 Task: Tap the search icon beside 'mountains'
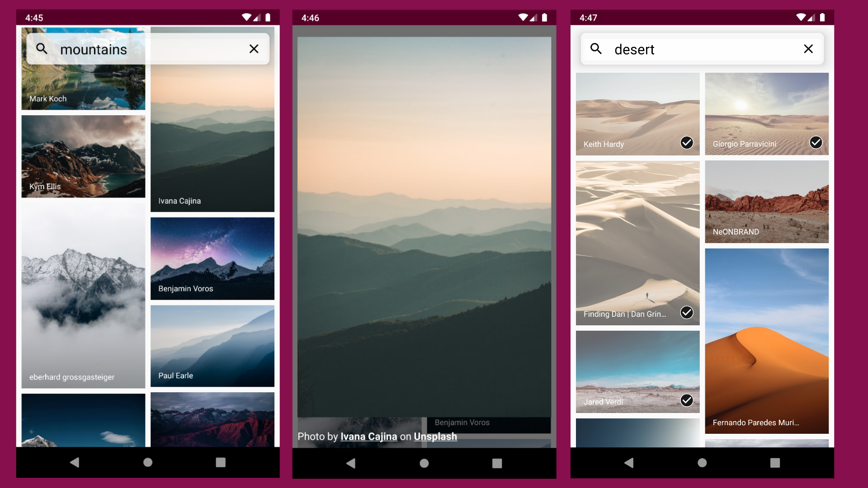(x=42, y=49)
